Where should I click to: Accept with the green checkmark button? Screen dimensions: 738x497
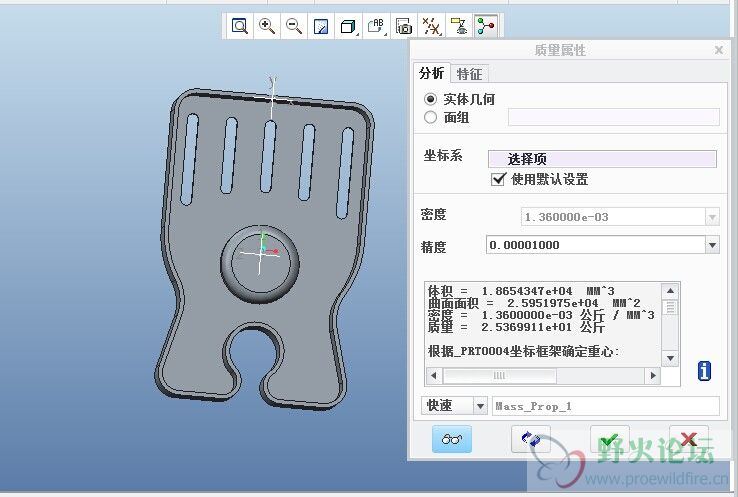click(x=610, y=439)
